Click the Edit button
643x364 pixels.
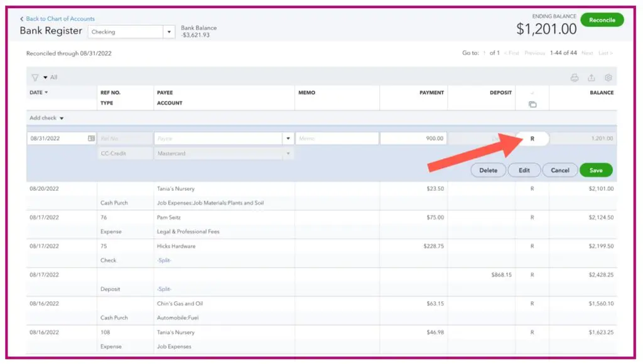tap(524, 170)
